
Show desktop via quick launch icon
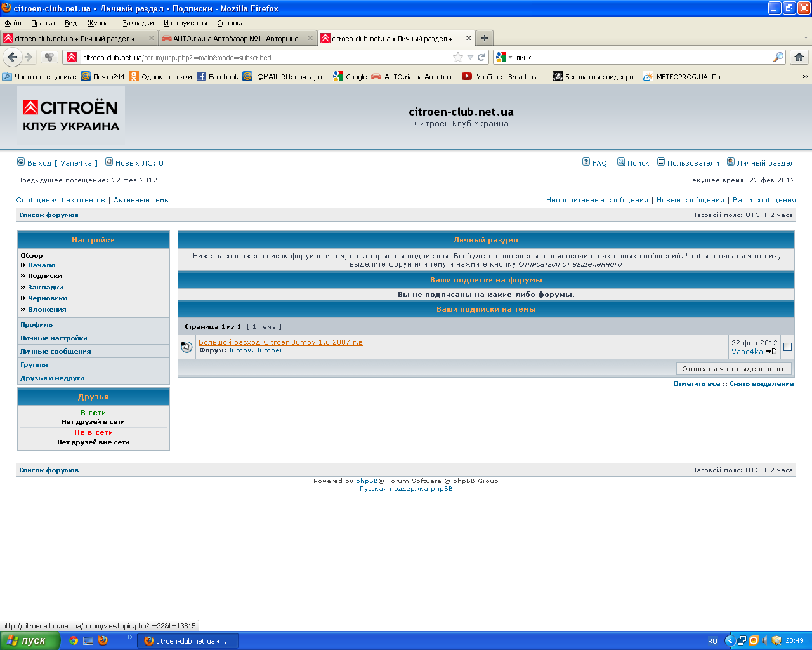[88, 640]
